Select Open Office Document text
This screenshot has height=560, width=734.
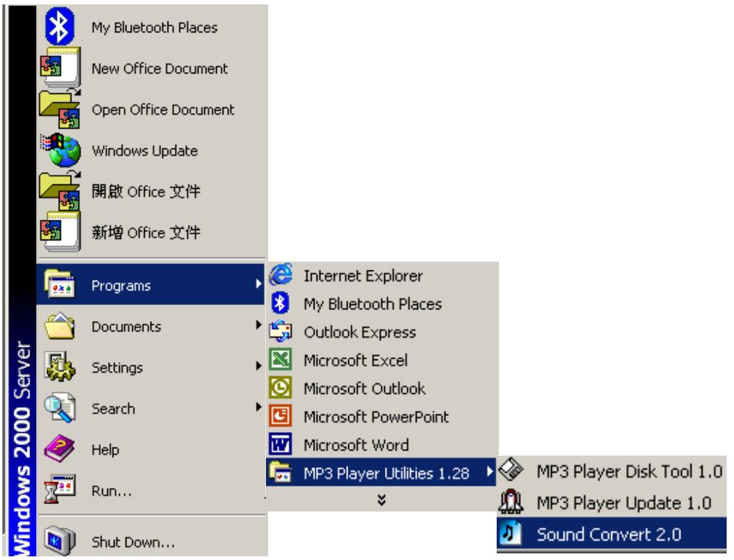coord(163,110)
